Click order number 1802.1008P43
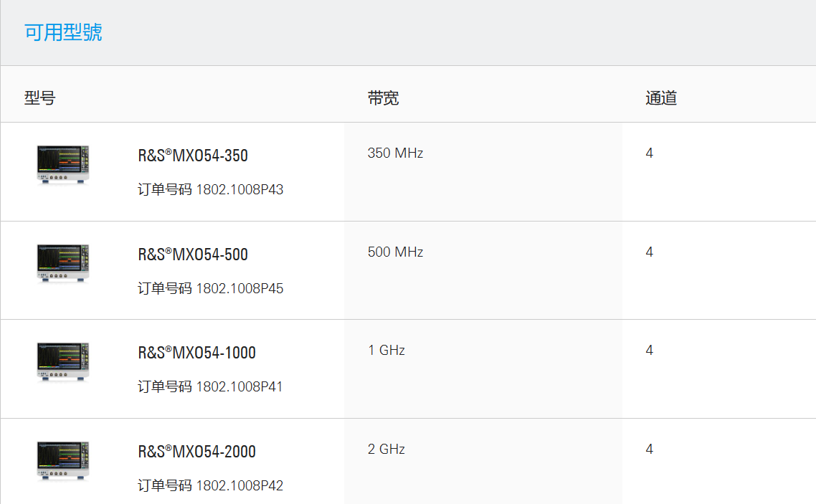The width and height of the screenshot is (816, 504). pyautogui.click(x=239, y=190)
